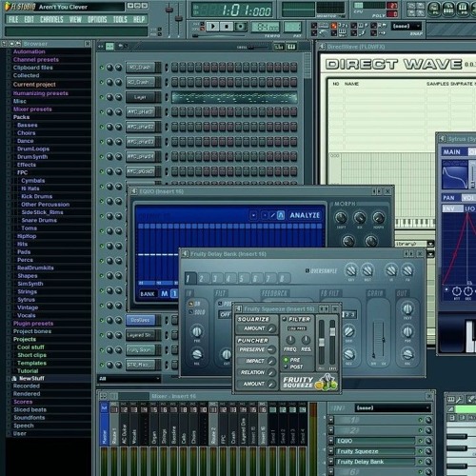Open Fruity Squeeze plugin options menu icon
Viewport: 476px width, 476px height.
tap(239, 308)
